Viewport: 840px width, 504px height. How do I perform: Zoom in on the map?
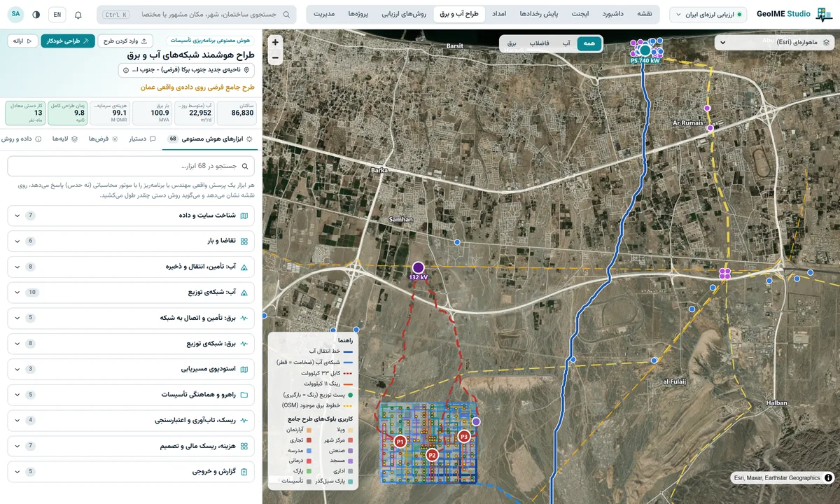pyautogui.click(x=275, y=43)
